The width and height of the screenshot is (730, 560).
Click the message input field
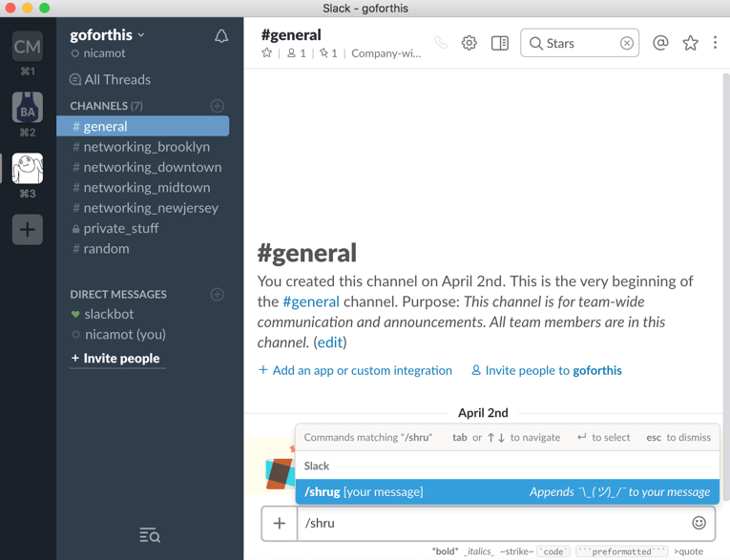(494, 523)
